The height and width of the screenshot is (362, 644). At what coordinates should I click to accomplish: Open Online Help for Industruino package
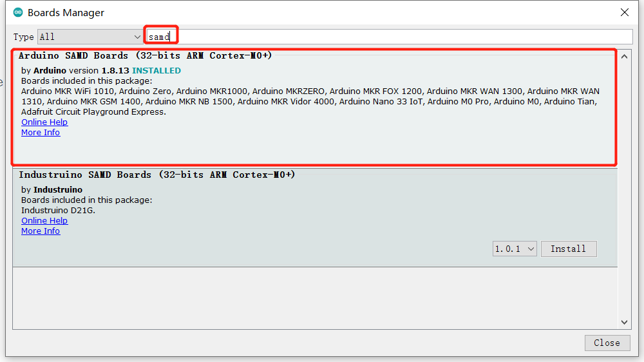coord(44,221)
